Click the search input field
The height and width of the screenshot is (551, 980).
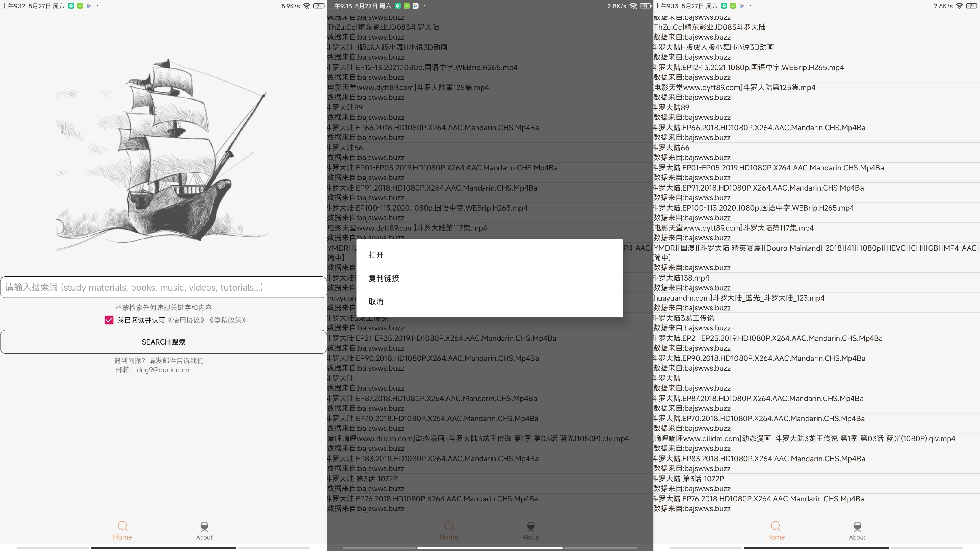(163, 287)
